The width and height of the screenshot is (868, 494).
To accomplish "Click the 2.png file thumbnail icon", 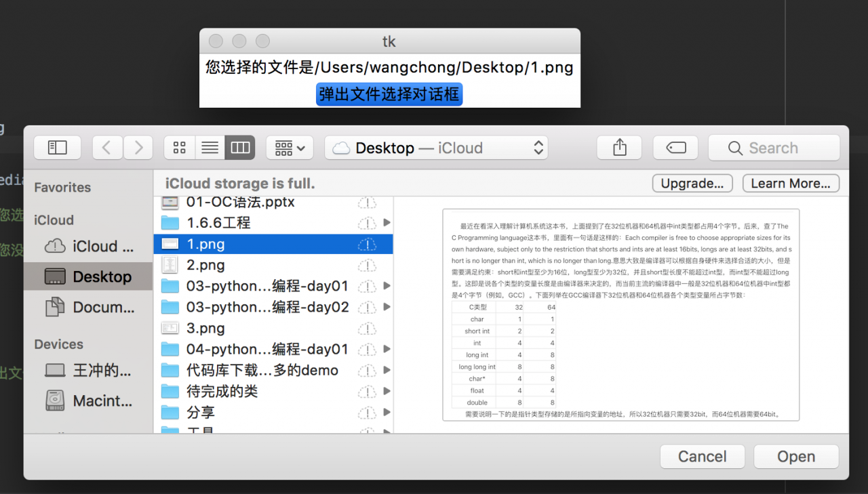I will pyautogui.click(x=170, y=265).
